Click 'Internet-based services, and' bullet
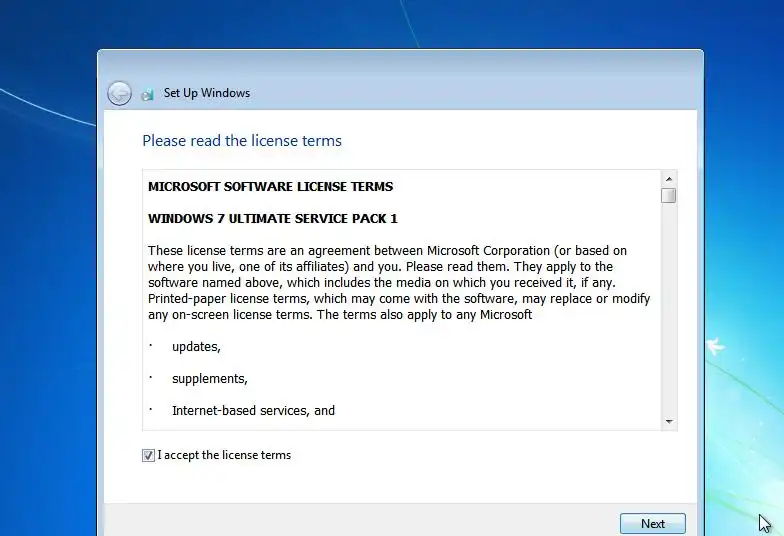The image size is (784, 536). [254, 410]
